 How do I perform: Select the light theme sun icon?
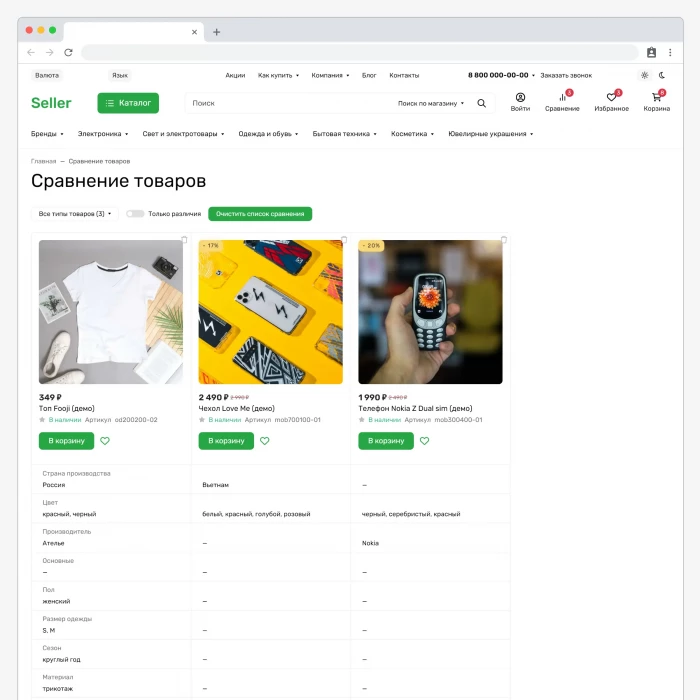coord(644,75)
